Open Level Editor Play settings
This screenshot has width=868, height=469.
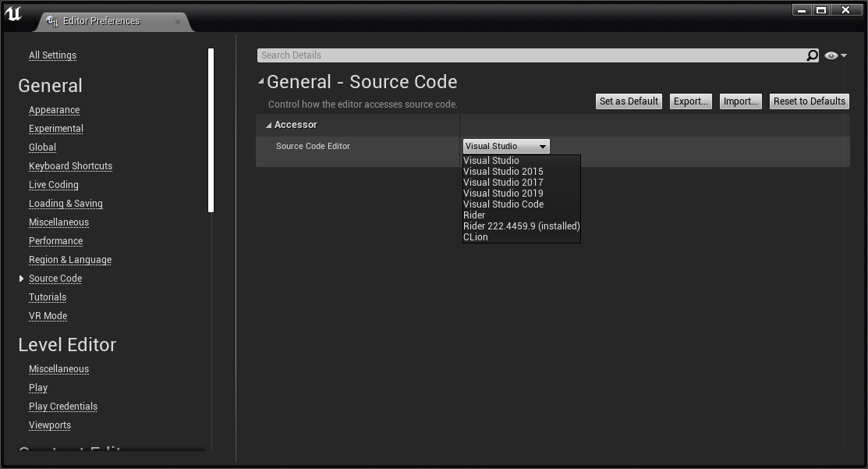tap(38, 388)
